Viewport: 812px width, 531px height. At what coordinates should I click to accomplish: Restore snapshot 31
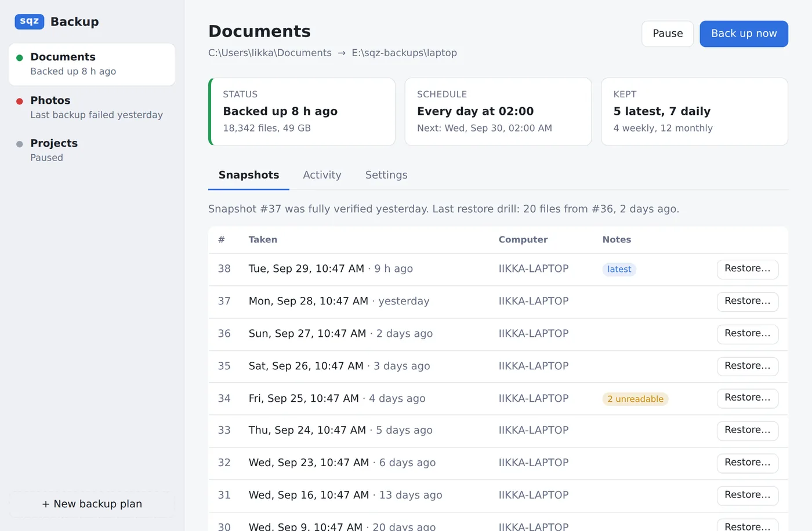pos(748,496)
